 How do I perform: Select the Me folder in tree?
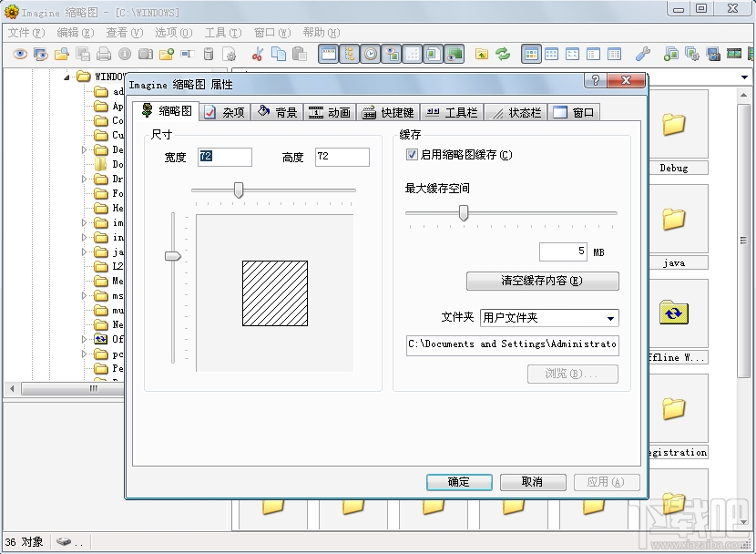click(109, 281)
